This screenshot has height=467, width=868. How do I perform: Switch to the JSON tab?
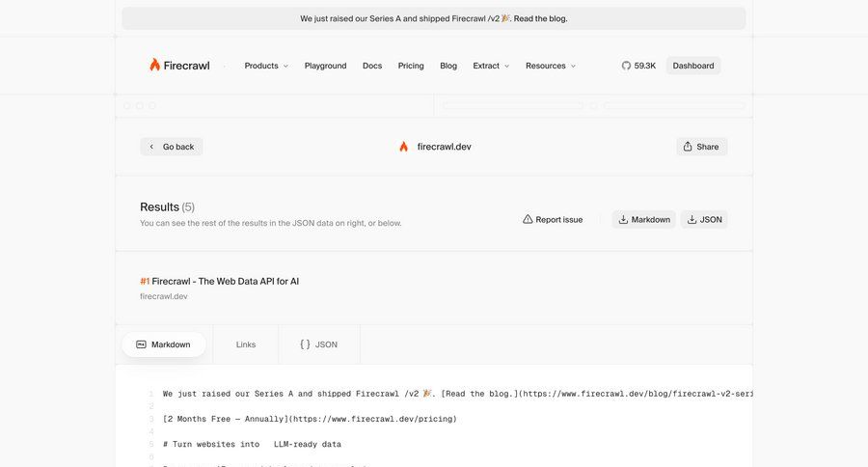click(x=318, y=344)
